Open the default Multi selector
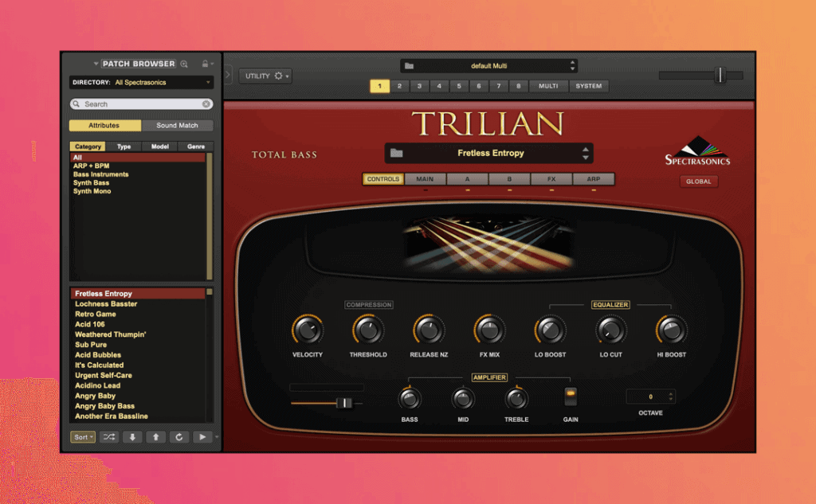Viewport: 816px width, 504px height. tap(488, 66)
